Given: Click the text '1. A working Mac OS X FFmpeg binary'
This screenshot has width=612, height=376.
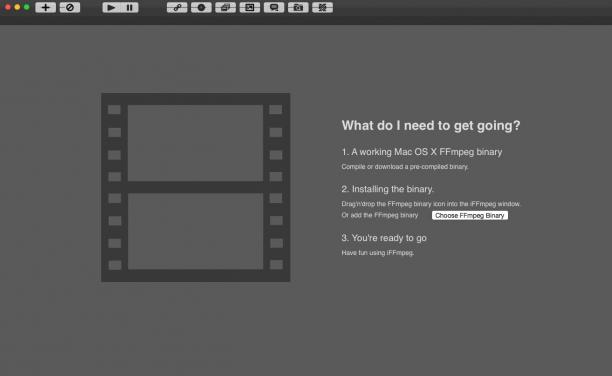Looking at the screenshot, I should point(422,152).
